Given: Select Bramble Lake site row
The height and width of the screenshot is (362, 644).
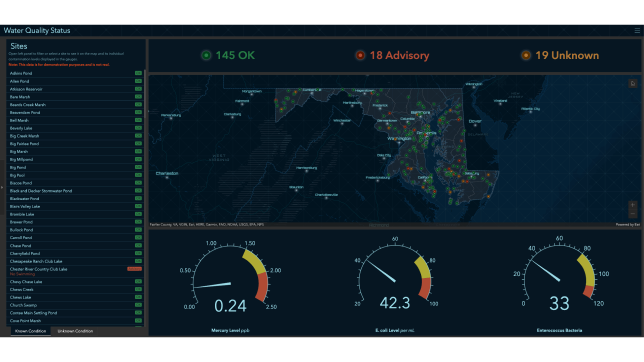Looking at the screenshot, I should [x=76, y=214].
